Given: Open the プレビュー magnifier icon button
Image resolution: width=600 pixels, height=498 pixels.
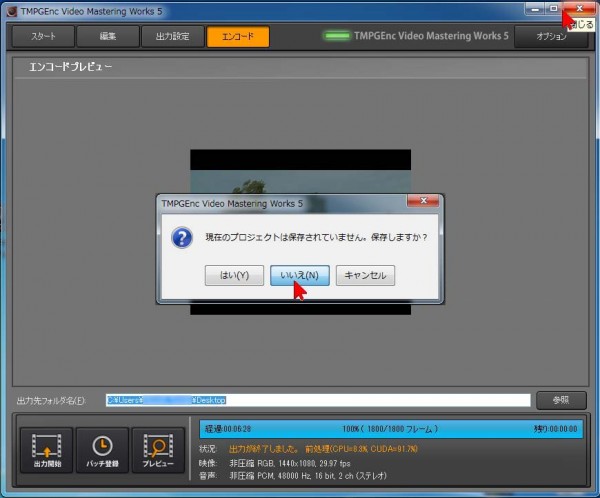Looking at the screenshot, I should click(x=158, y=450).
